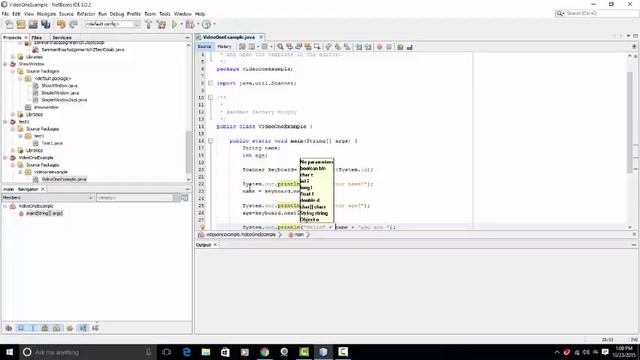The image size is (640, 360).
Task: Close the Output tab
Action: pyautogui.click(x=215, y=244)
